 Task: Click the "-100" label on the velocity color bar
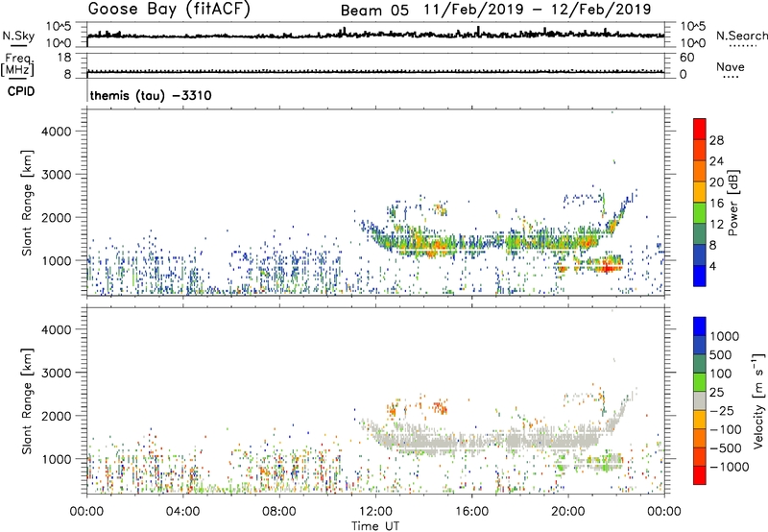tap(725, 429)
